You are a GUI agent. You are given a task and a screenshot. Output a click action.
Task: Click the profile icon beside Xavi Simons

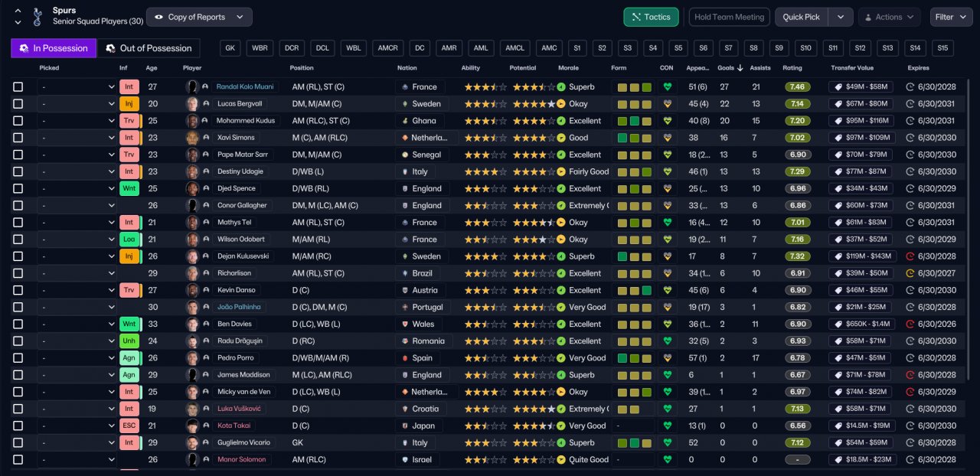[x=206, y=138]
